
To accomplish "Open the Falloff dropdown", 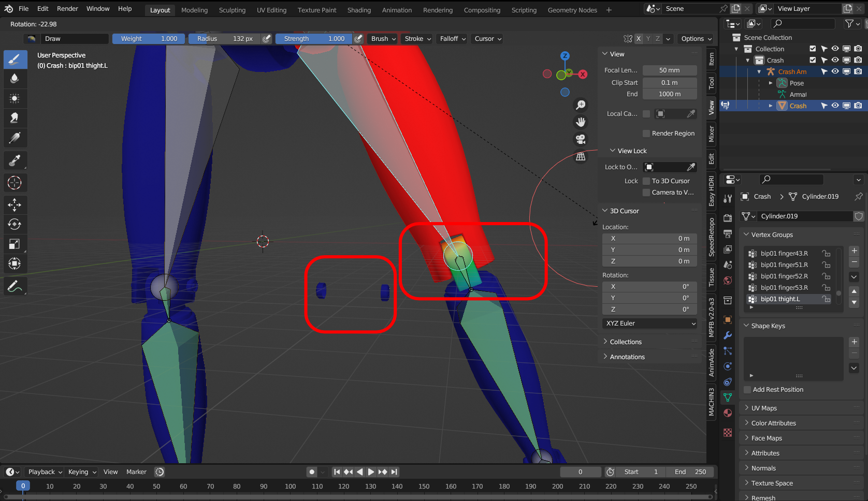I will [x=453, y=39].
